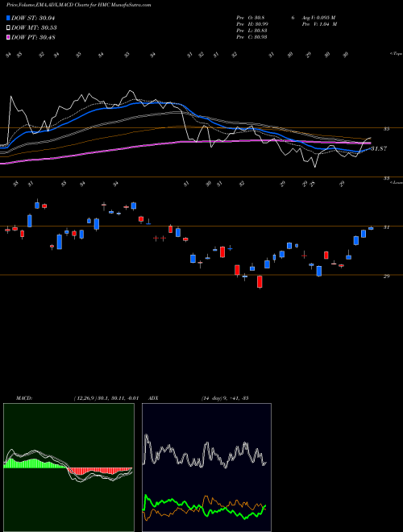Viewport: 403px width, 532px height.
Task: Click the 'Pre C: 30.93' close value
Action: click(253, 37)
